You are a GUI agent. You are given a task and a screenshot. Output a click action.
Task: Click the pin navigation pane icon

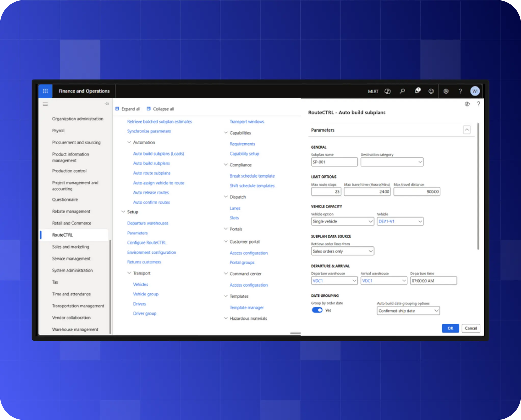[x=107, y=104]
